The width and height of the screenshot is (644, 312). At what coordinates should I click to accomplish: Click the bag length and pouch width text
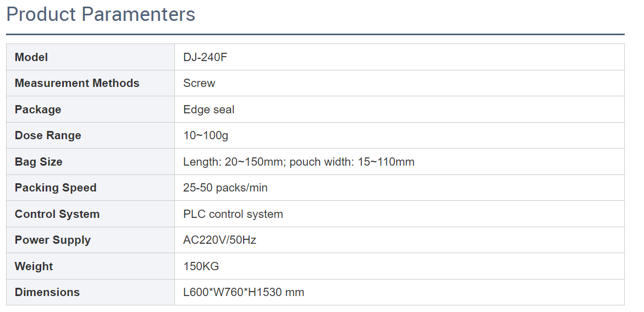(x=299, y=162)
